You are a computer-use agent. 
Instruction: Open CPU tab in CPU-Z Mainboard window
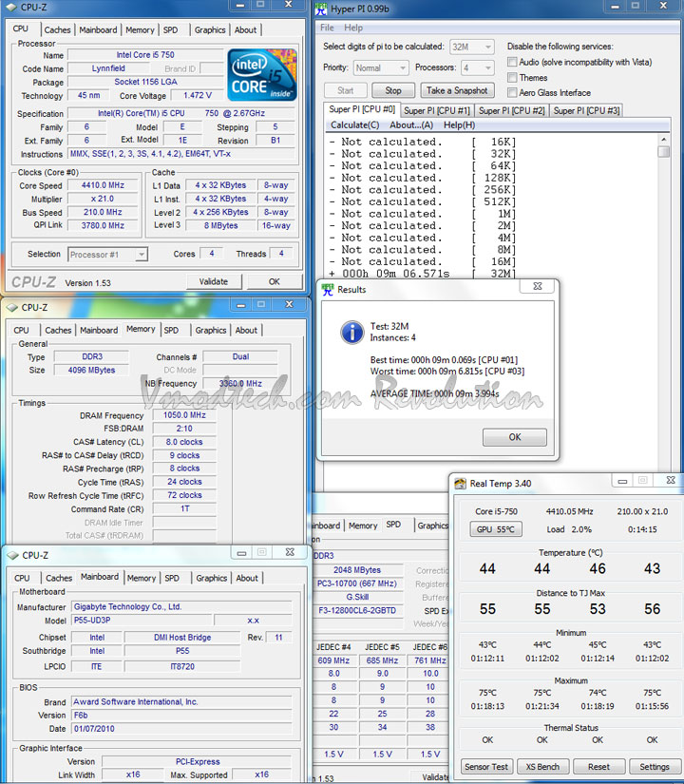coord(22,578)
